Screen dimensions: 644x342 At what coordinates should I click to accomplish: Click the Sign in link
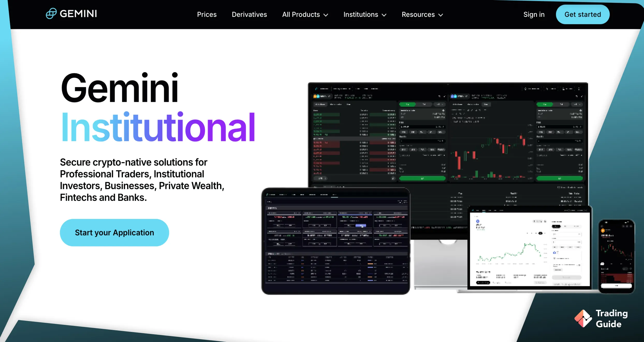(534, 14)
